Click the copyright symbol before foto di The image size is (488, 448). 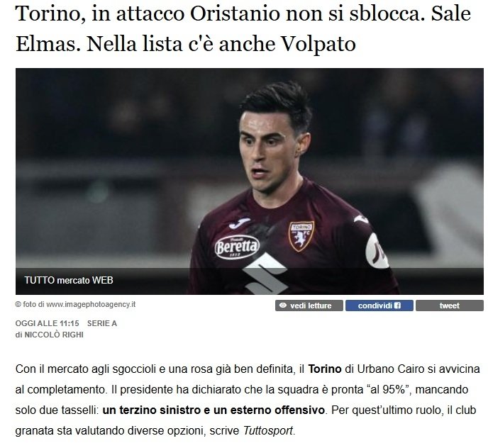pyautogui.click(x=18, y=304)
